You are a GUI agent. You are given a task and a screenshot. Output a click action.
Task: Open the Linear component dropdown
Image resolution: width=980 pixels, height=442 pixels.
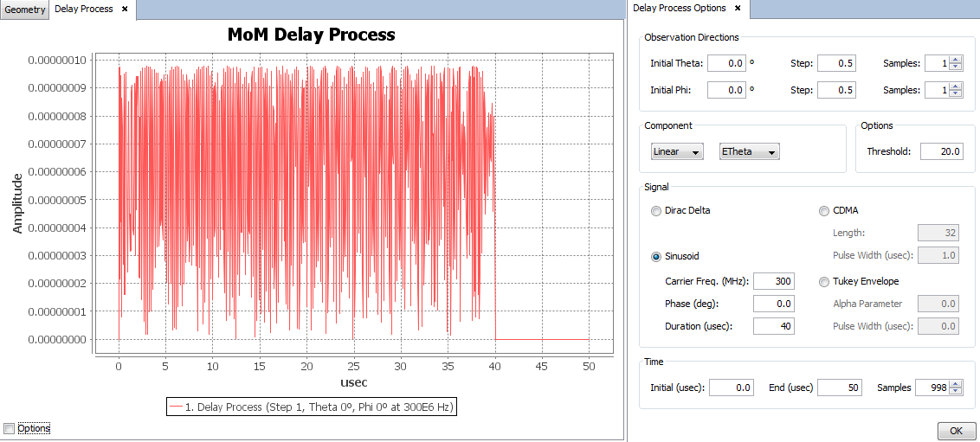click(x=677, y=152)
